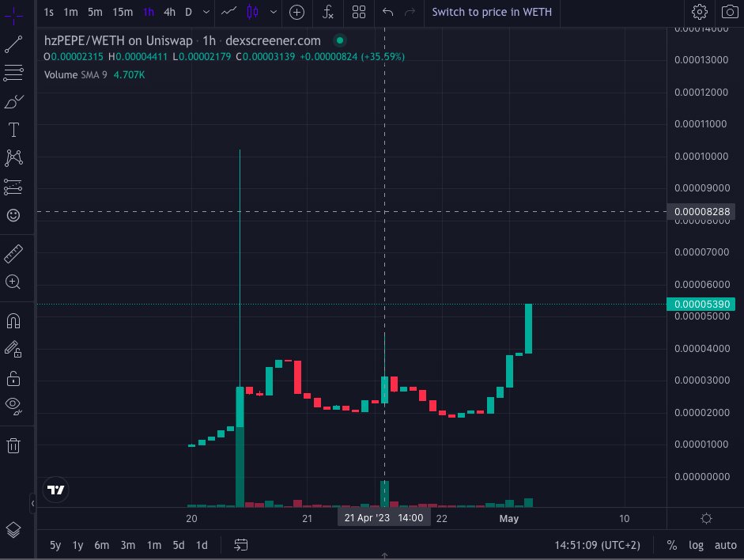Toggle magnet mode for drawings
Image resolution: width=744 pixels, height=560 pixels.
pyautogui.click(x=13, y=321)
